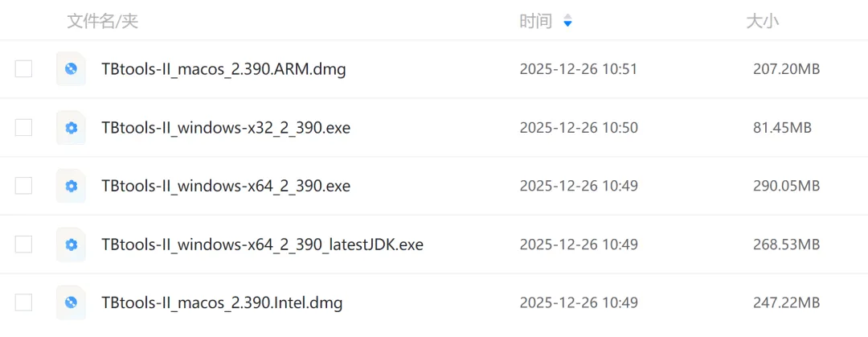Click the 文件名/夹 column header

(102, 21)
